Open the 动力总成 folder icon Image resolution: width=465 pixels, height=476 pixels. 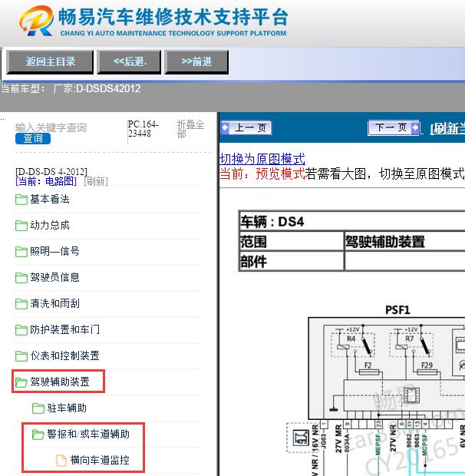[21, 226]
